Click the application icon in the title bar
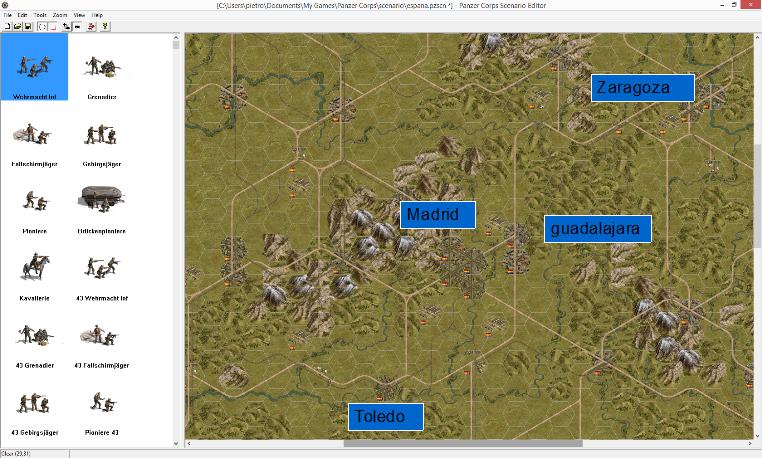The image size is (762, 458). pyautogui.click(x=5, y=5)
